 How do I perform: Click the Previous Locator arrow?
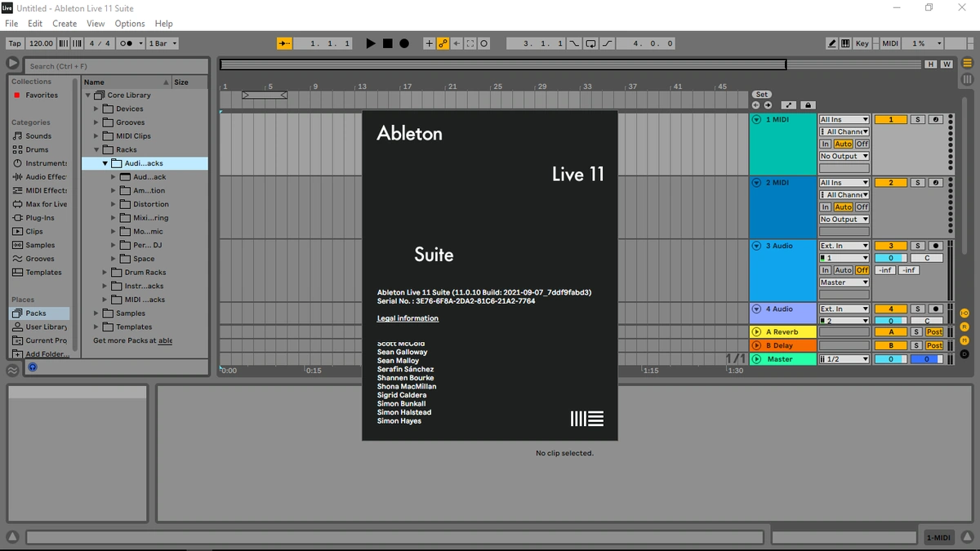(x=755, y=105)
